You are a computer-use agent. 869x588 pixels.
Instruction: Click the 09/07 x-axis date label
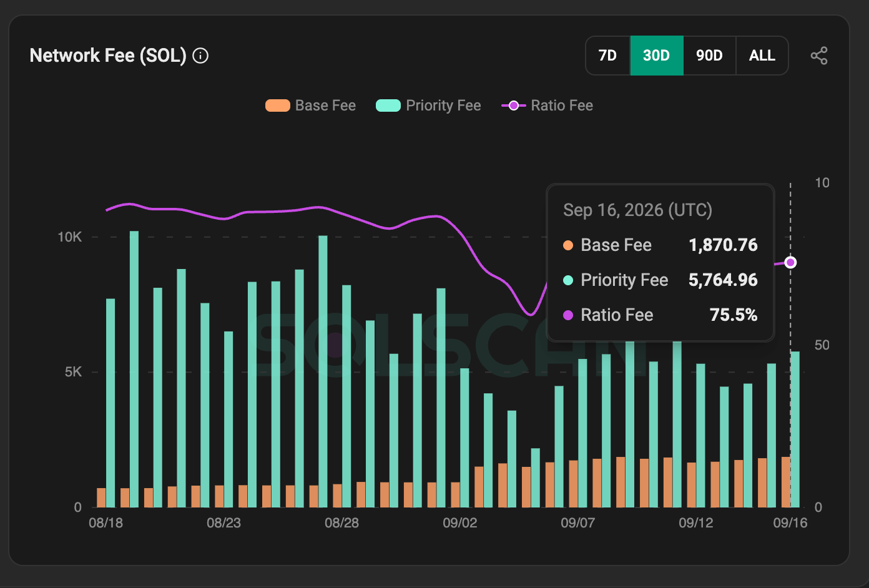pos(577,523)
